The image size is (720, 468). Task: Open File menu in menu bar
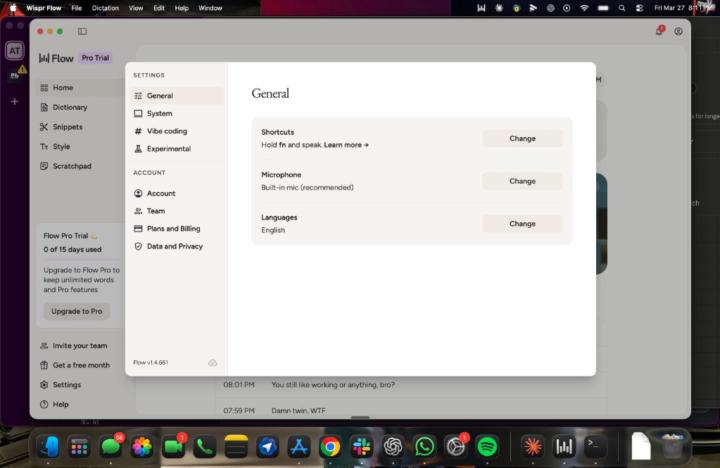point(76,8)
